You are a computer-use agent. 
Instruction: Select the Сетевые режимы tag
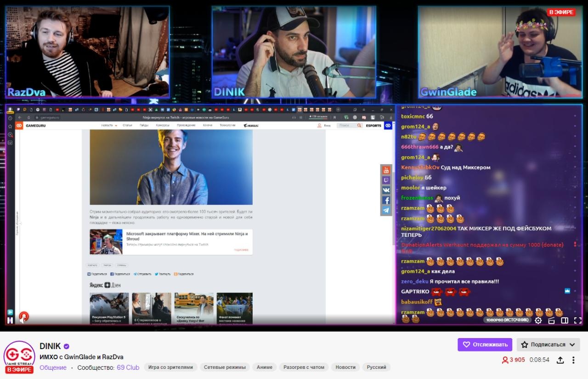pyautogui.click(x=225, y=367)
